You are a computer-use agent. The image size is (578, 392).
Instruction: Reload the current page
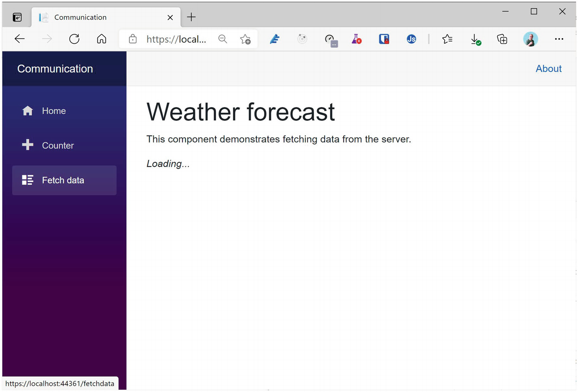pyautogui.click(x=74, y=39)
